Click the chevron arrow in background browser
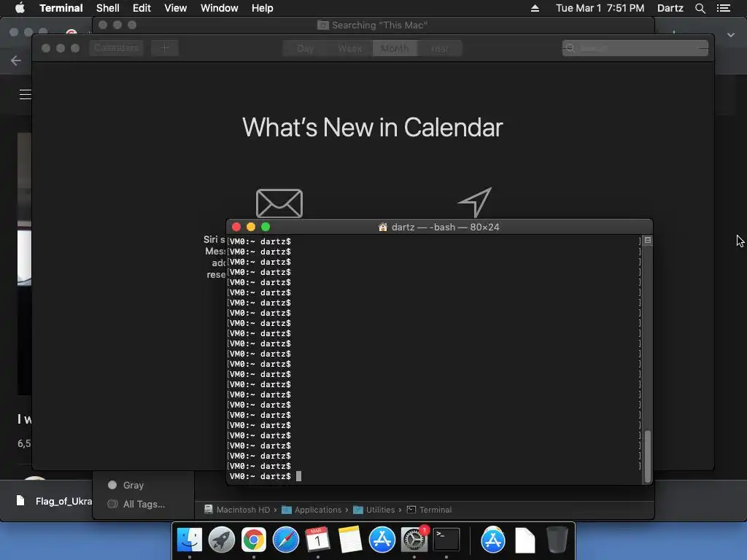Image resolution: width=747 pixels, height=560 pixels. click(x=731, y=35)
